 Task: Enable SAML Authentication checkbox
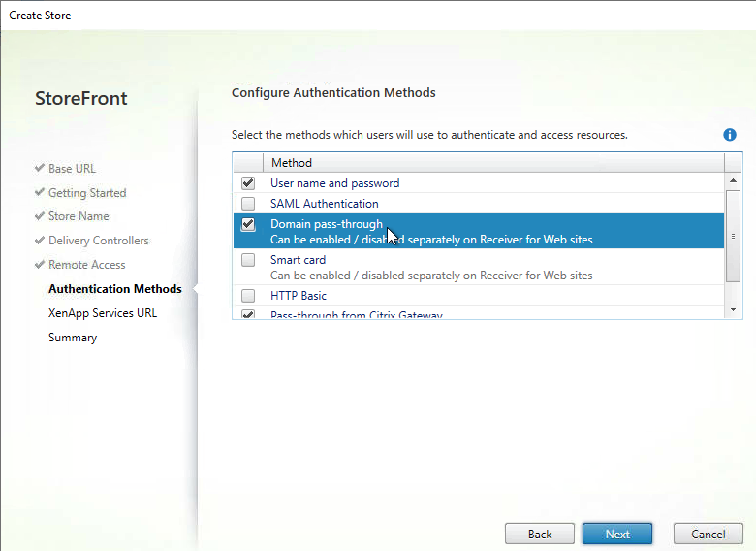coord(248,204)
